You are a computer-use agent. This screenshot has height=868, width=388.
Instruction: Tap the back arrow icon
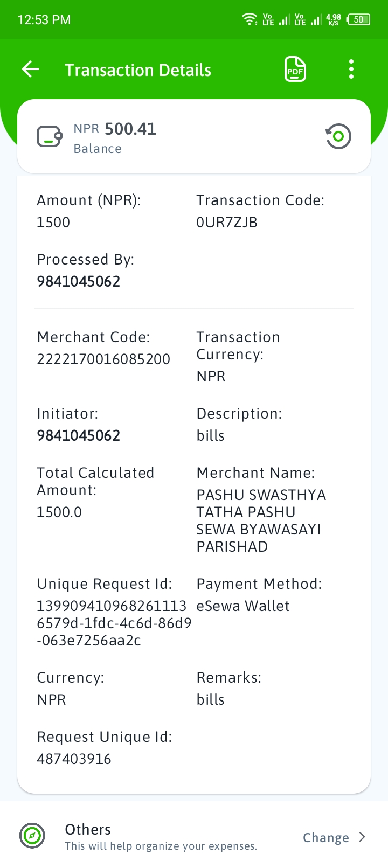click(x=30, y=70)
